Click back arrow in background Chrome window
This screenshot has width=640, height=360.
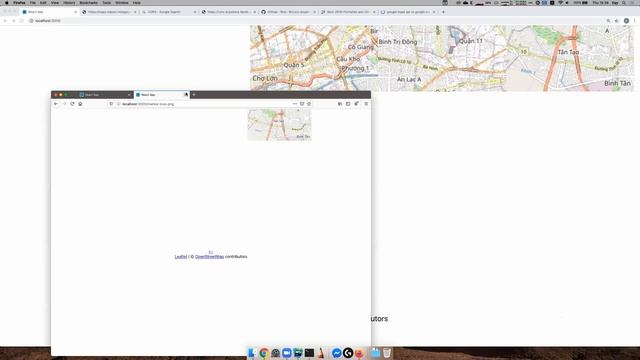coord(5,20)
